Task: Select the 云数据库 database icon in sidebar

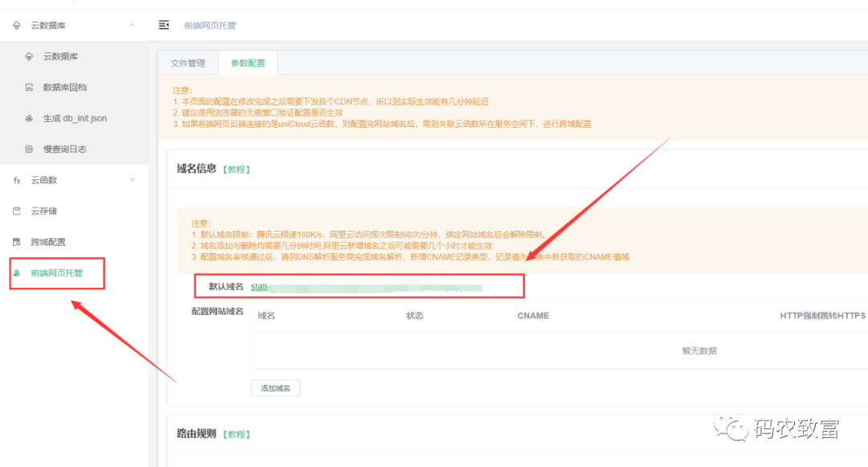Action: coord(30,56)
